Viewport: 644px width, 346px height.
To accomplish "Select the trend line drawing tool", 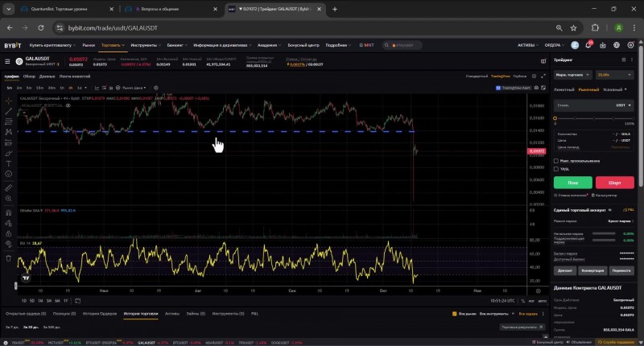I will (x=9, y=110).
